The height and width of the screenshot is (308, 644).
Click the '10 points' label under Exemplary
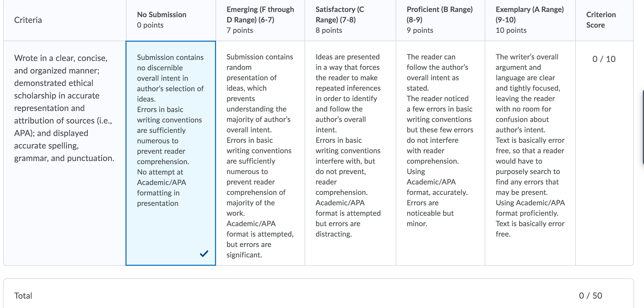coord(511,30)
